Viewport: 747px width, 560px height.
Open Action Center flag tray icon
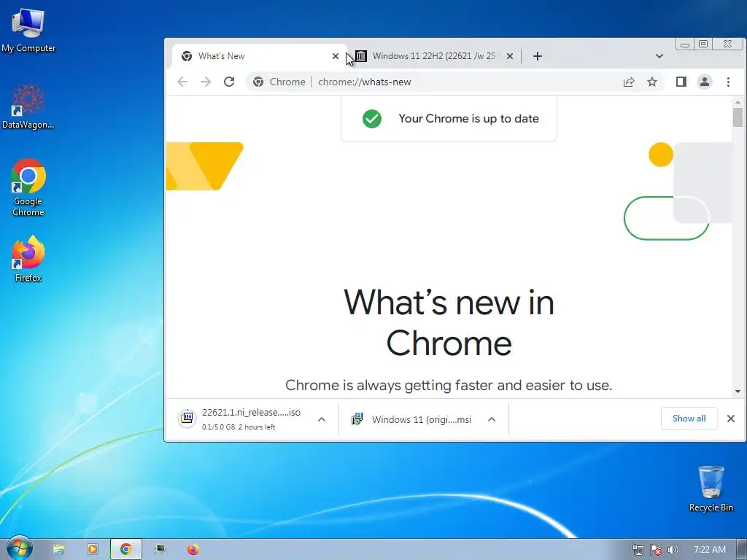[656, 550]
